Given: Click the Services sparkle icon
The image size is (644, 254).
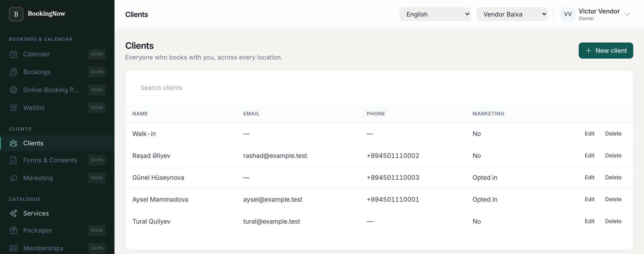Looking at the screenshot, I should (13, 213).
